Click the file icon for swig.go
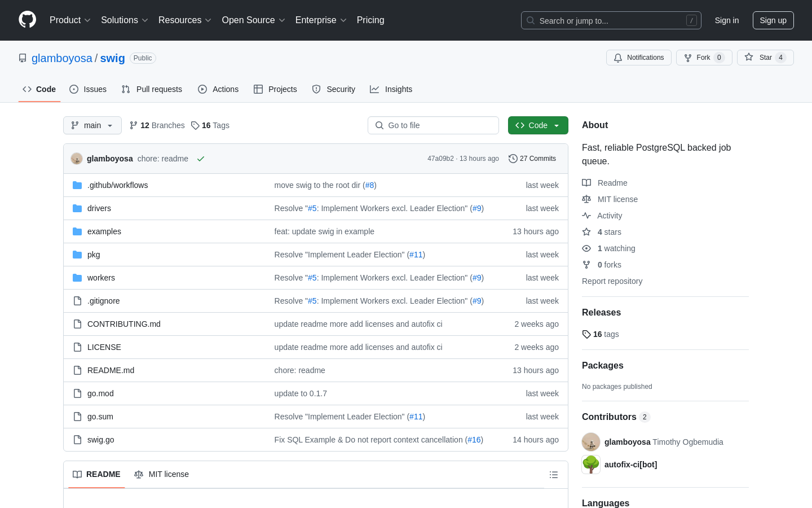The height and width of the screenshot is (508, 812). [x=77, y=440]
